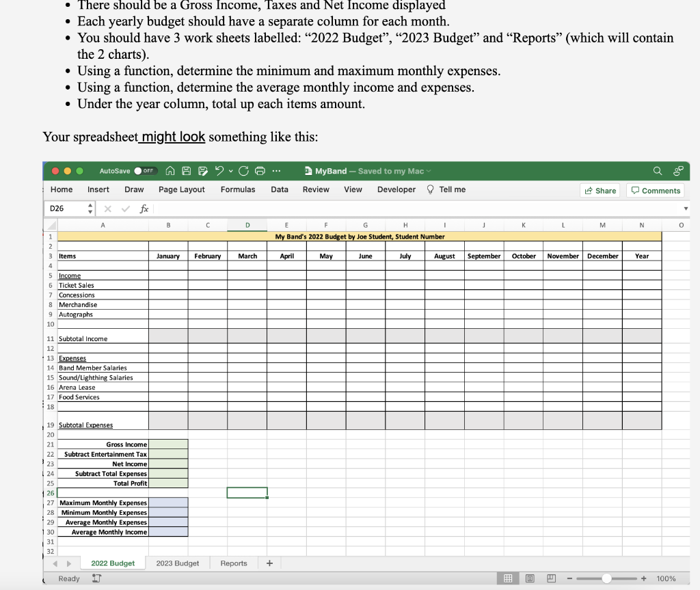Click the search magnifier icon
Viewport: 700px width, 590px height.
point(658,171)
